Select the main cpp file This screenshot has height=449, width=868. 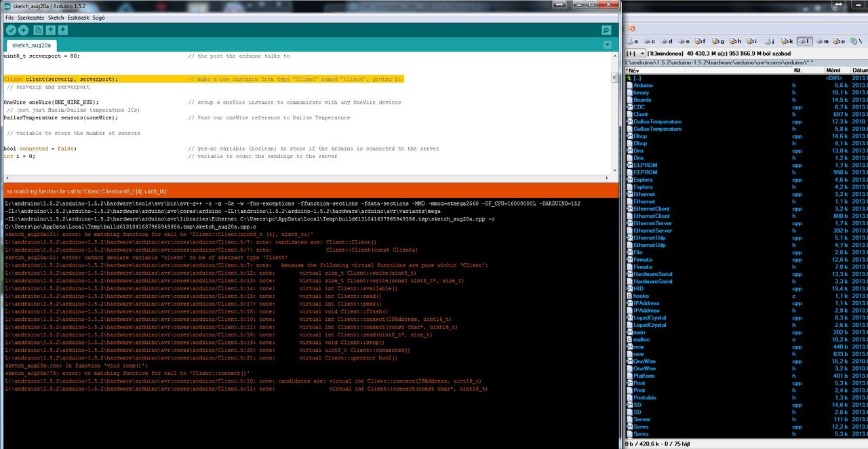[x=746, y=332]
